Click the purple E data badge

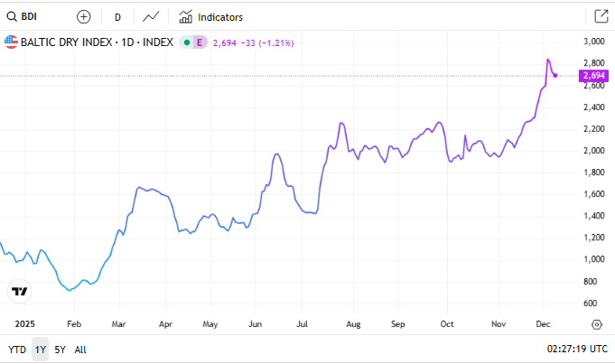point(199,42)
